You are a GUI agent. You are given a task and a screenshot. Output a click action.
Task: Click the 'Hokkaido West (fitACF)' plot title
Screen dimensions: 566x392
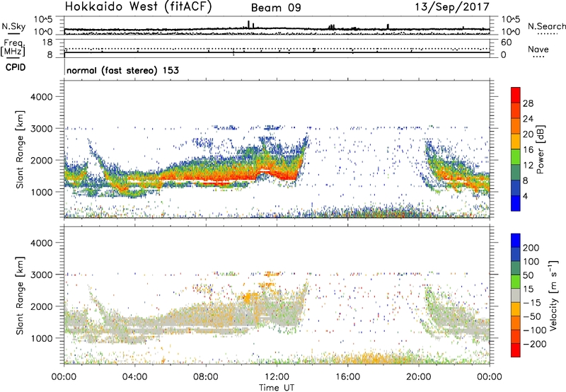coord(138,6)
